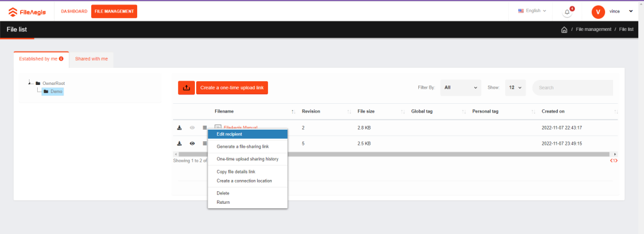Click the horizontal scrollbar under the table
This screenshot has width=644, height=234.
(395, 154)
